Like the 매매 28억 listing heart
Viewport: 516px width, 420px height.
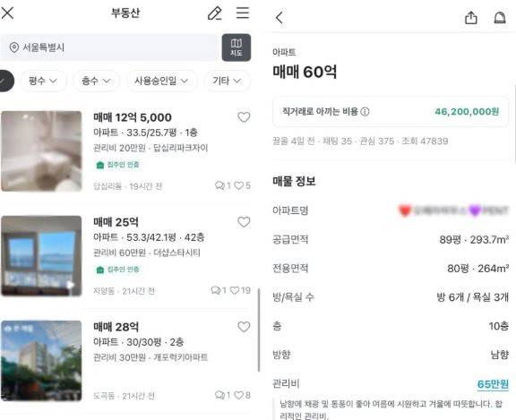pyautogui.click(x=244, y=327)
